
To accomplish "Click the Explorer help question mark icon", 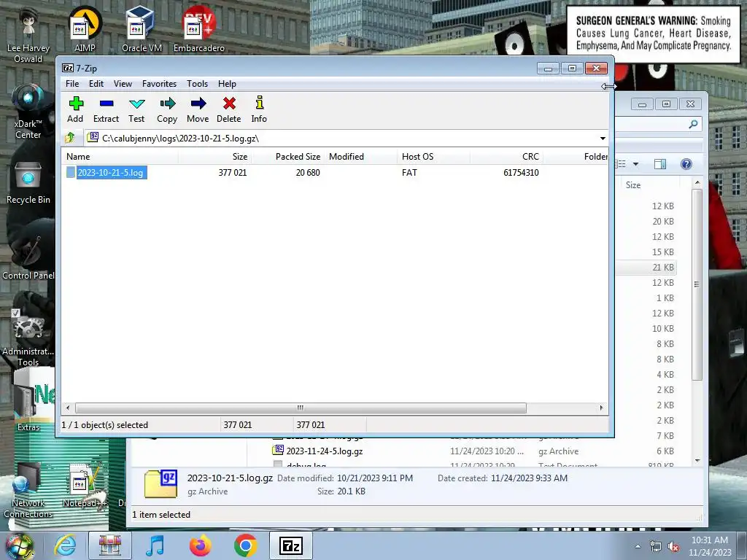I will click(686, 164).
